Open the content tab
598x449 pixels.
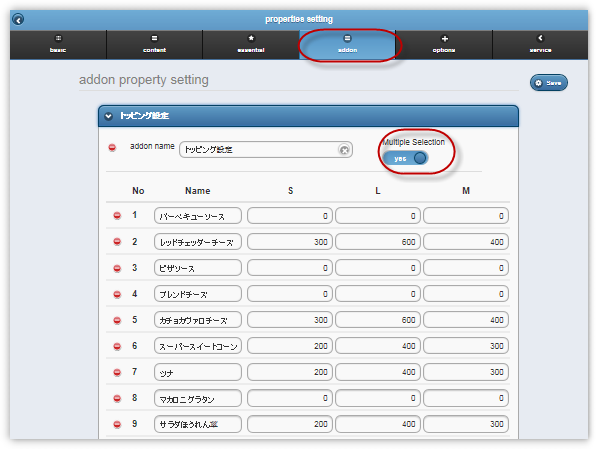click(154, 45)
